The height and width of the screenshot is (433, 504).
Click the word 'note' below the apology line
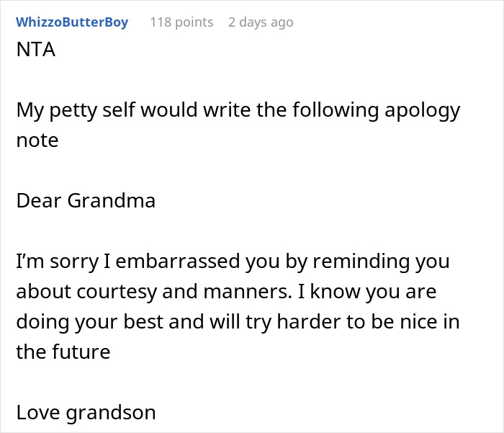(x=37, y=140)
